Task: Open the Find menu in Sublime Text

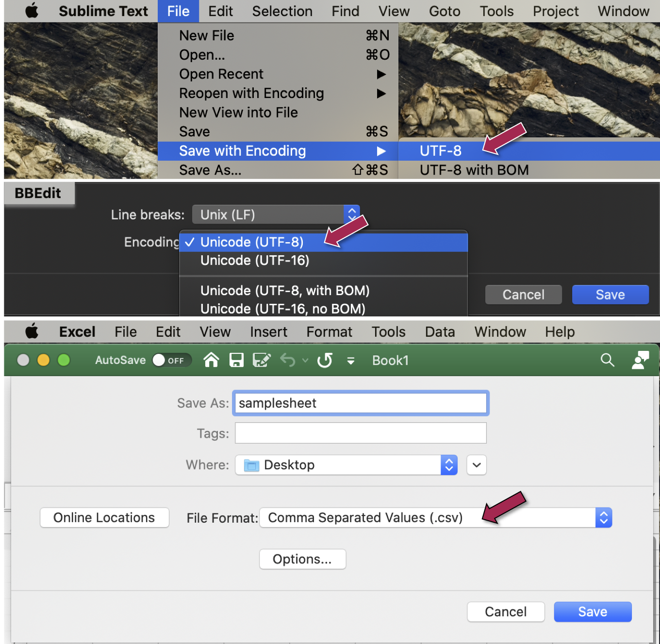Action: tap(346, 11)
